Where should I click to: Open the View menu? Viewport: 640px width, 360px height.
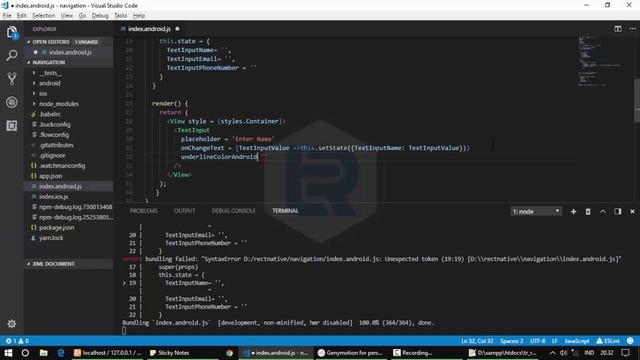click(x=67, y=16)
